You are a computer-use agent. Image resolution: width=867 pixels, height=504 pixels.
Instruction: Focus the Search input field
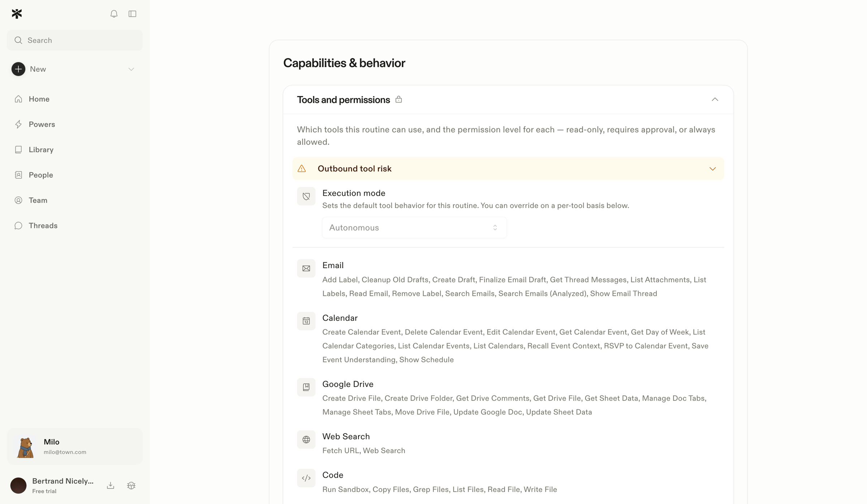pos(74,40)
